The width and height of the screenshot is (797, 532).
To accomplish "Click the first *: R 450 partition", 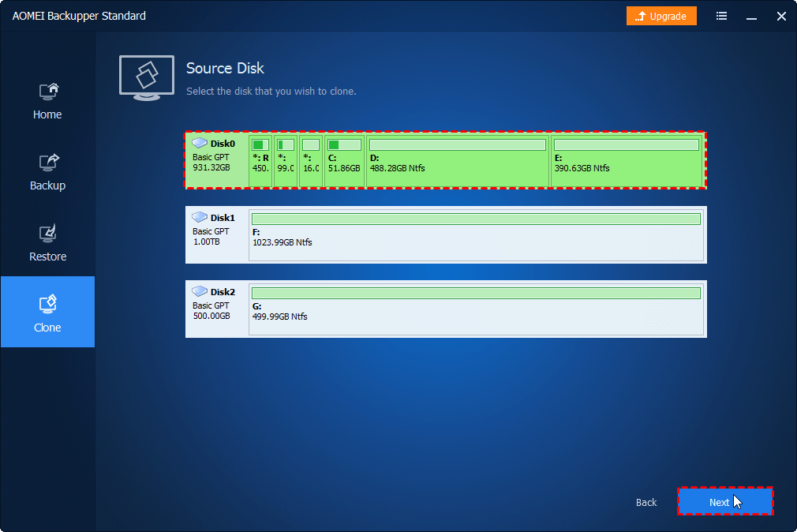I will [260, 161].
